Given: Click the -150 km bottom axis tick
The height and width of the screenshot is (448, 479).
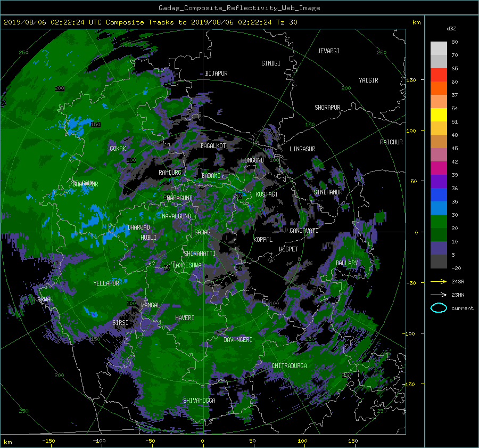Looking at the screenshot, I should point(48,441).
